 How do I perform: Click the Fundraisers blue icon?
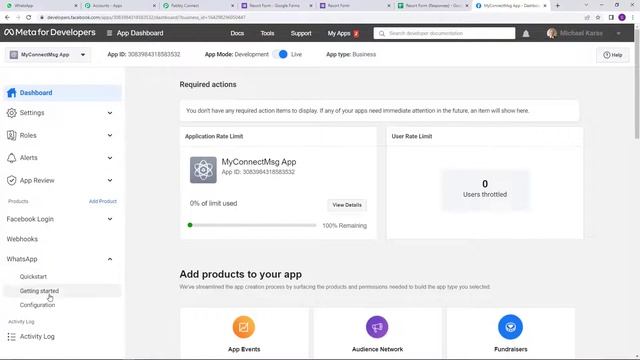510,327
